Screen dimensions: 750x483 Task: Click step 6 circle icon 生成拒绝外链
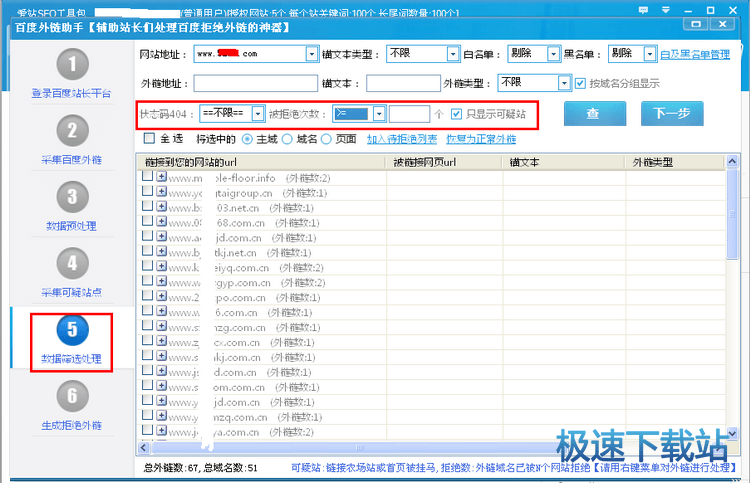pos(72,395)
